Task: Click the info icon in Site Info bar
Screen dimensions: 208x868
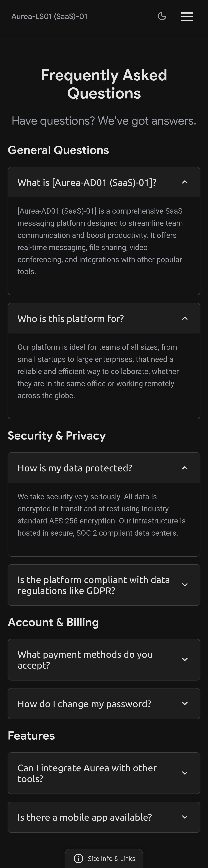Action: click(x=78, y=859)
